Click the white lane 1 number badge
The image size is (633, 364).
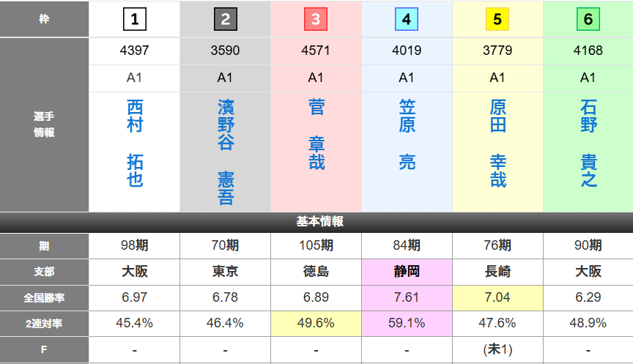click(135, 19)
